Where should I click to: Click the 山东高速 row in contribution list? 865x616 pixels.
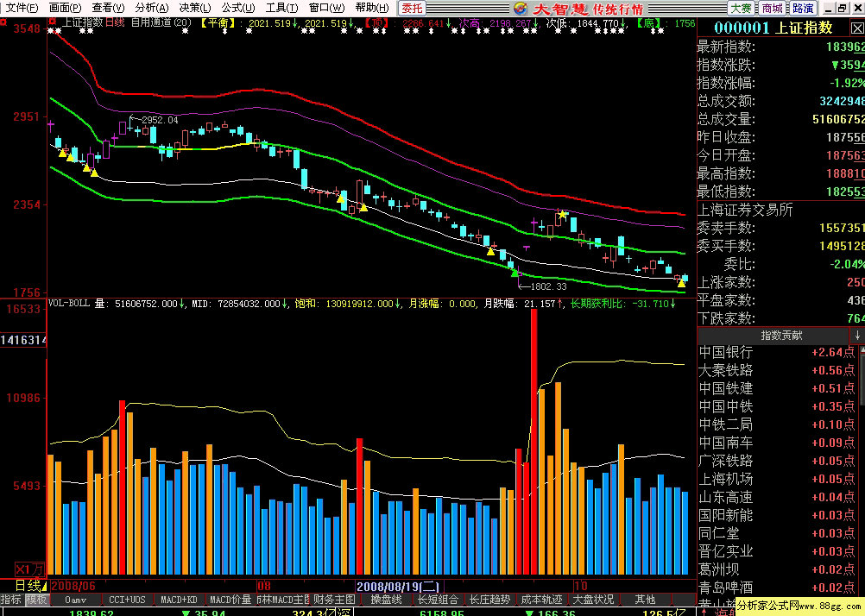777,498
